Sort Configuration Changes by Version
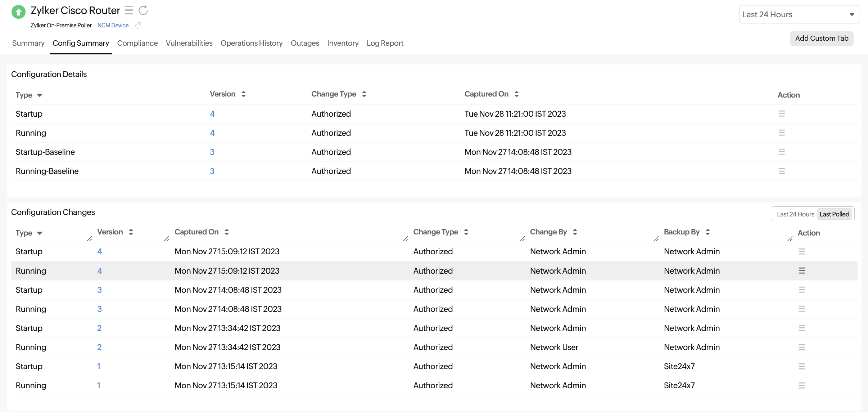This screenshot has height=412, width=868. click(131, 232)
